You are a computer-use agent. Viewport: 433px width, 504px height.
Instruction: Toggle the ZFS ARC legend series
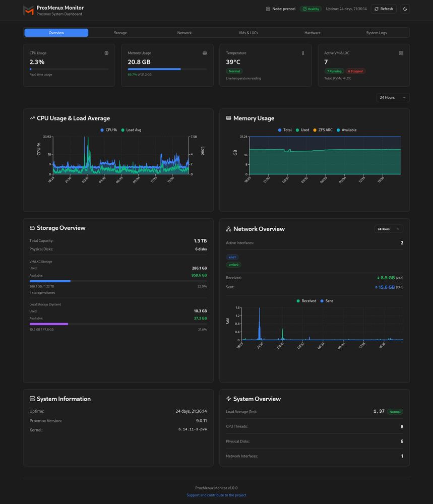[x=323, y=130]
